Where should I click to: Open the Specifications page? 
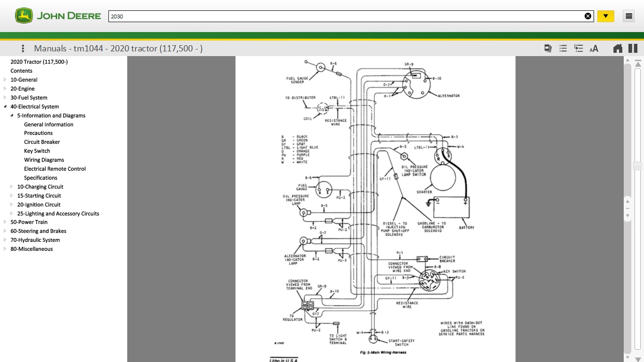tap(41, 178)
